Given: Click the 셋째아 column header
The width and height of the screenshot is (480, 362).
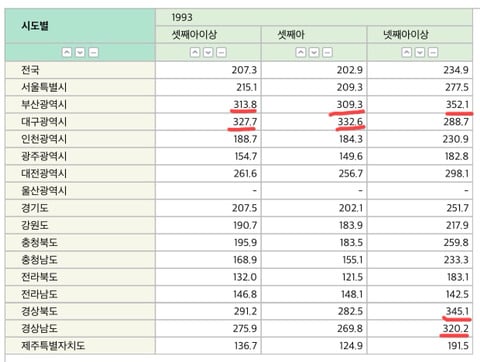Looking at the screenshot, I should pos(314,35).
